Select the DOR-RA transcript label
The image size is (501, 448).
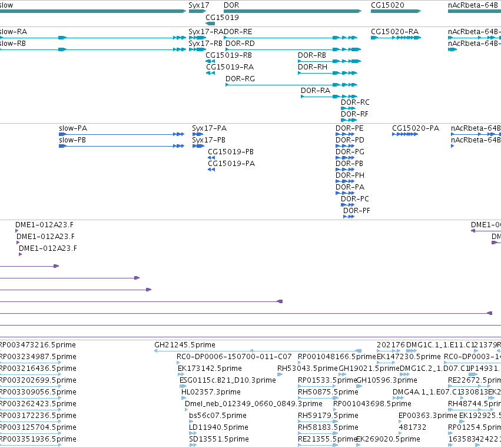(x=316, y=91)
